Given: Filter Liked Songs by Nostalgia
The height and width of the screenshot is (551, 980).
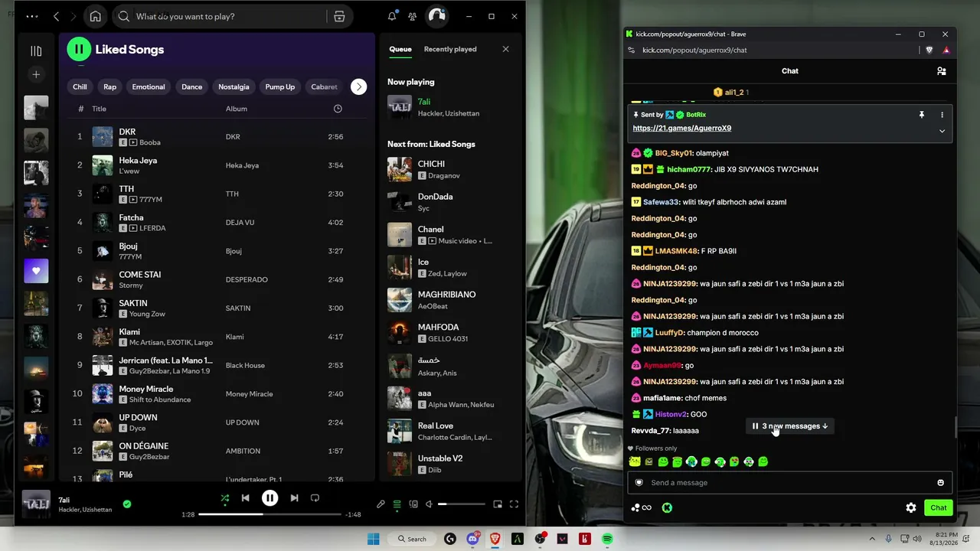Looking at the screenshot, I should (x=234, y=86).
